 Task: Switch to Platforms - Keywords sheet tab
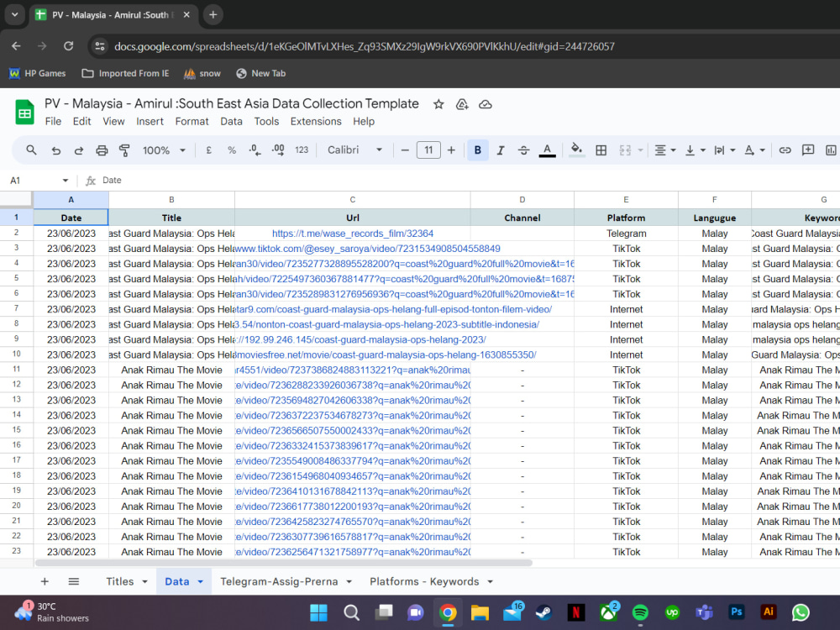coord(424,582)
